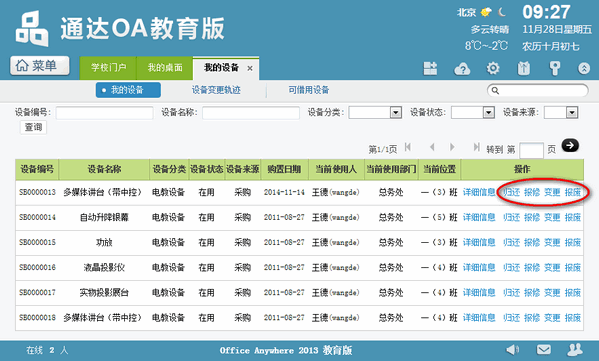Click 报废 for SB0000016

pos(573,267)
